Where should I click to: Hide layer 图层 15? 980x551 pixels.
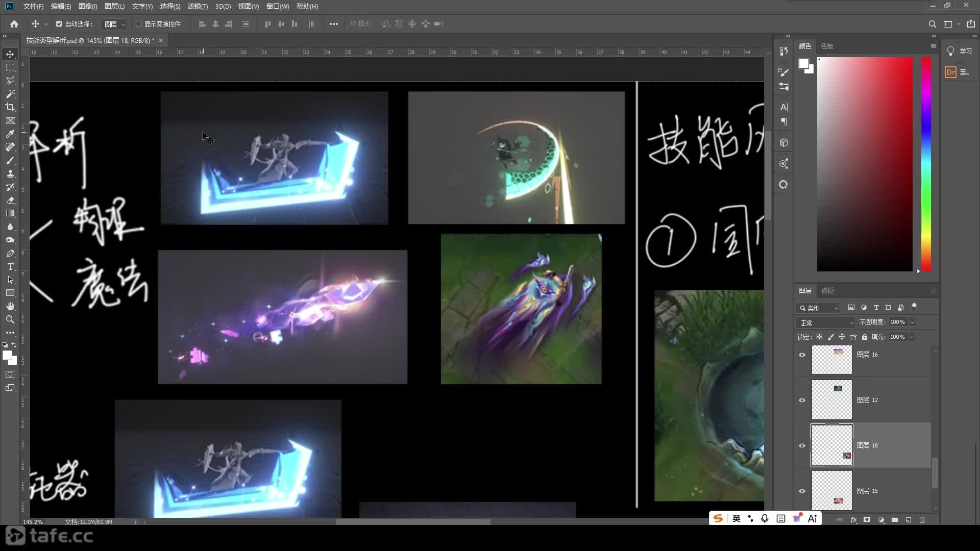tap(802, 491)
